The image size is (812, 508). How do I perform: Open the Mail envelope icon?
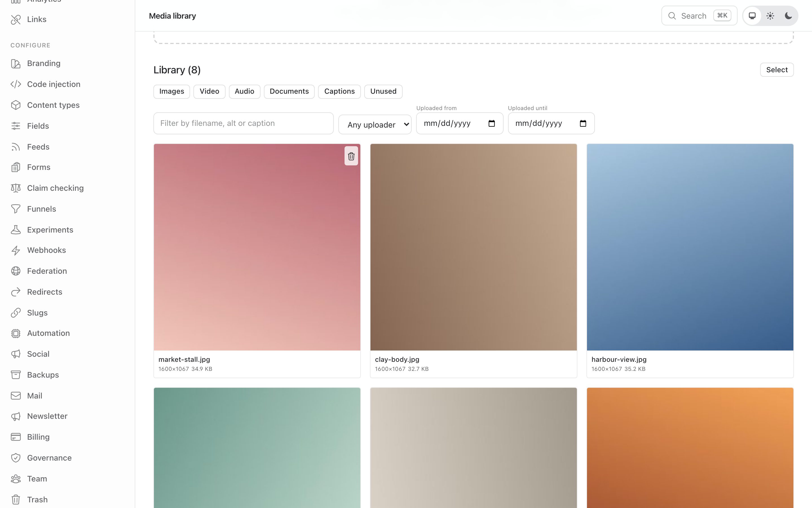click(16, 396)
